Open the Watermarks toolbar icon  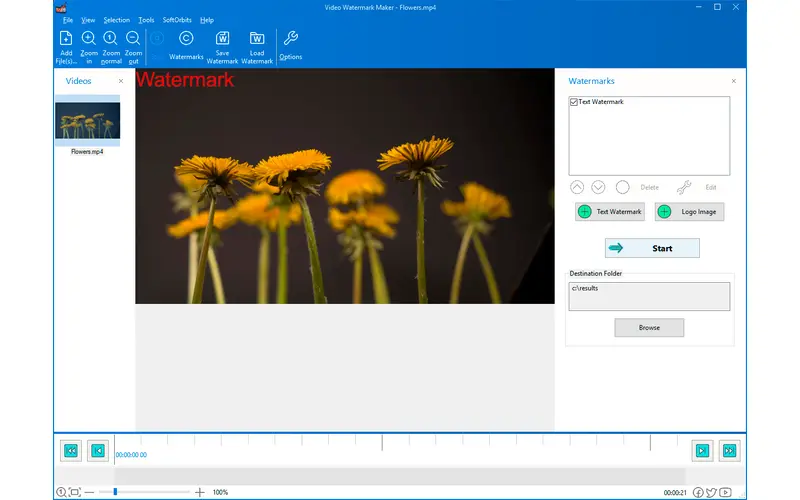(x=186, y=39)
